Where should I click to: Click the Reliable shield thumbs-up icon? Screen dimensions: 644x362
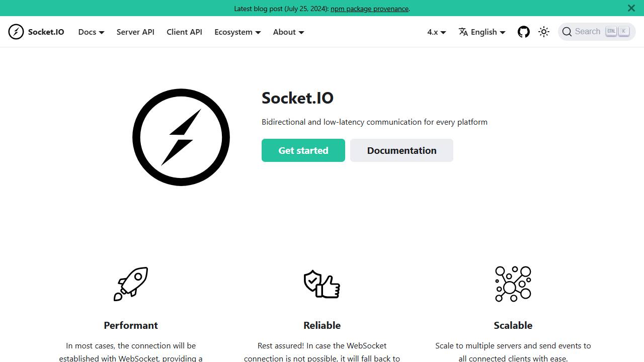322,284
